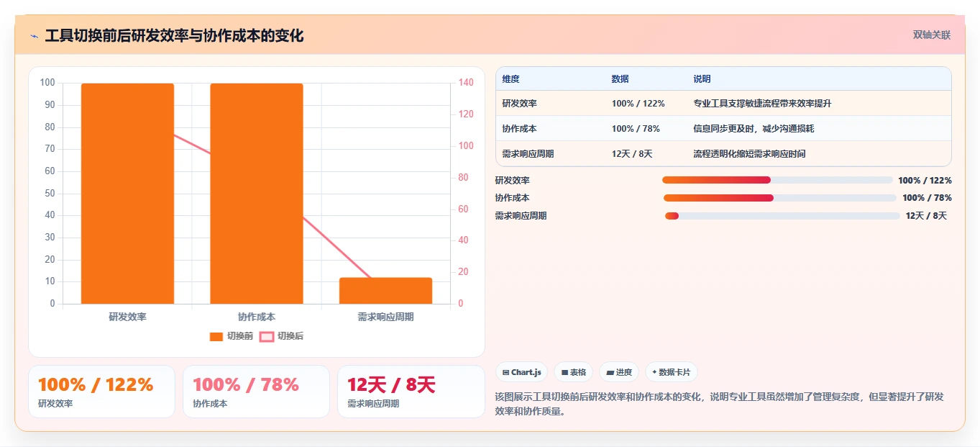
Task: Click the lightning icon beside the card title
Action: [x=34, y=36]
